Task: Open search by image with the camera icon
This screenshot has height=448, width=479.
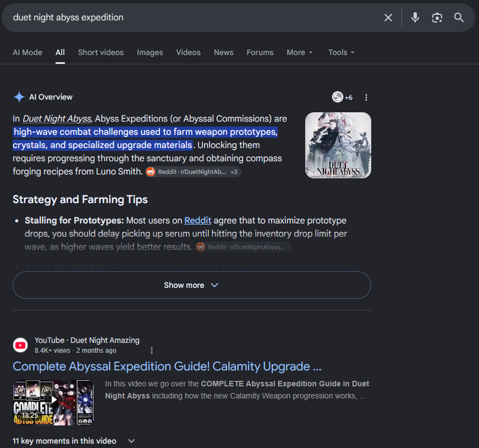Action: tap(437, 18)
